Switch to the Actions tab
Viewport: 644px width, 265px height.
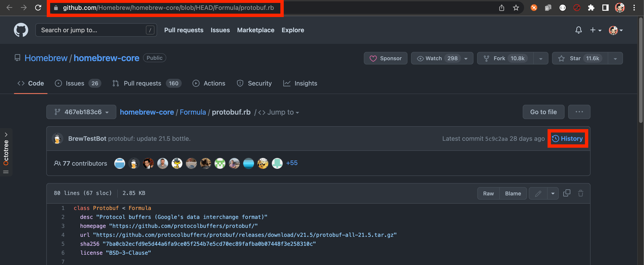209,83
